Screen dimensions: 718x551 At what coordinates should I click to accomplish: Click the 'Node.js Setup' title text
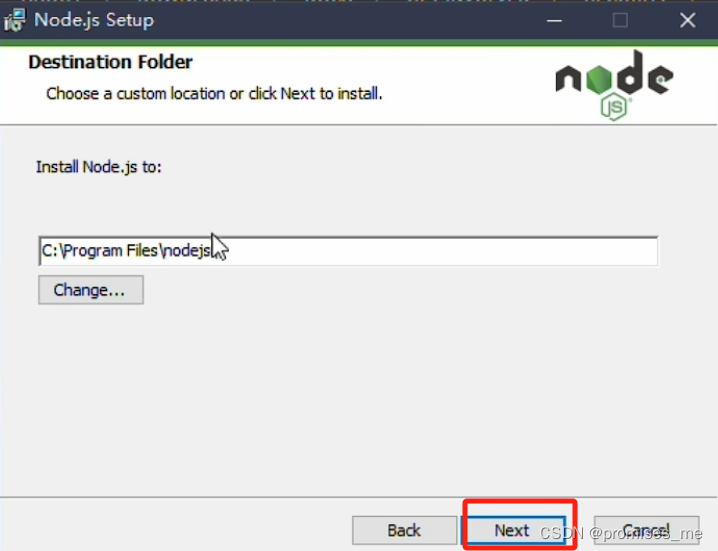pyautogui.click(x=94, y=20)
